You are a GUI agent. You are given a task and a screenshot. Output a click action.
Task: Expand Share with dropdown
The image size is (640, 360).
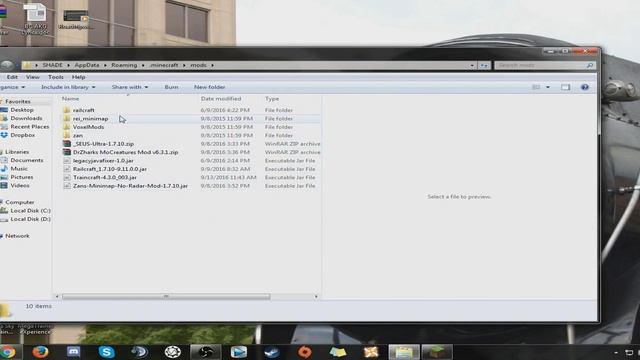(x=130, y=87)
